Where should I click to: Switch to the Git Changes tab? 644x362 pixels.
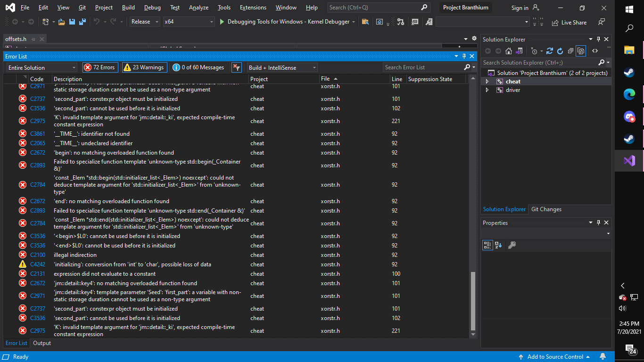click(546, 209)
